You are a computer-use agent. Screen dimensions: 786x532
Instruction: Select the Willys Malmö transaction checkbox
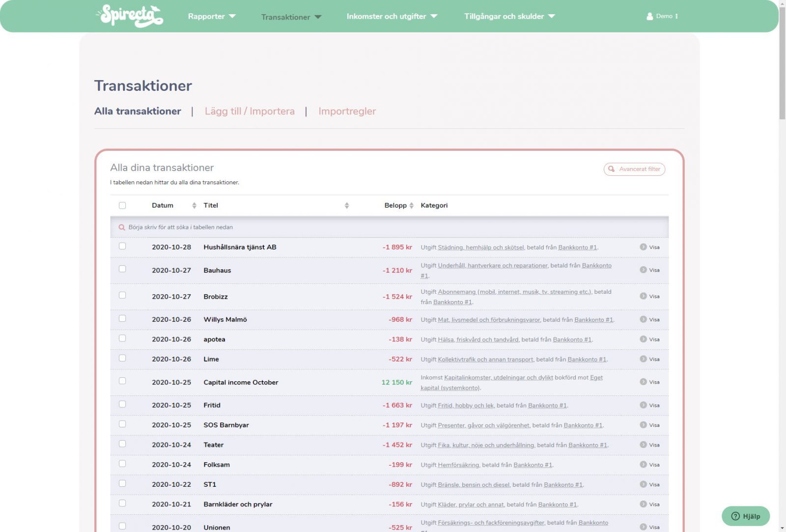tap(122, 318)
